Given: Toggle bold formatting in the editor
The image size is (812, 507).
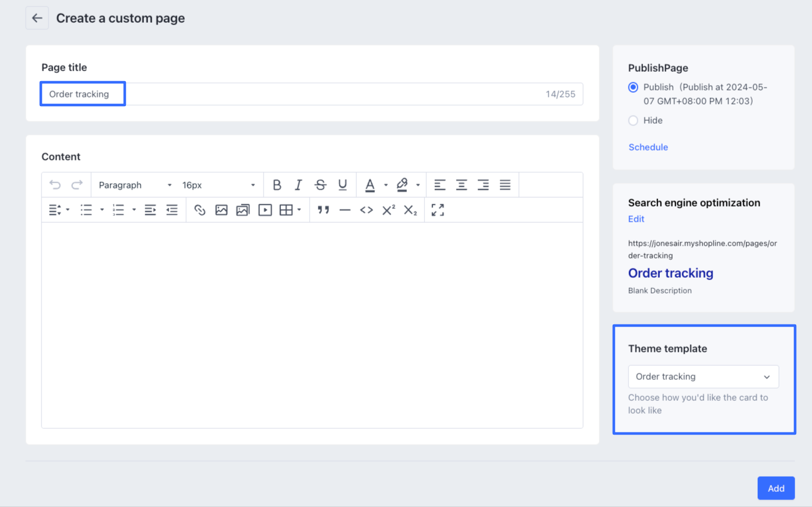Looking at the screenshot, I should pos(277,185).
